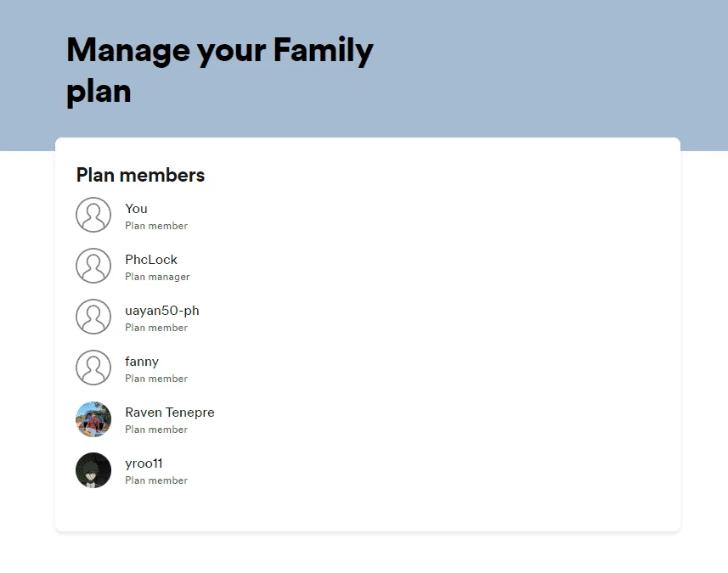Click the 'Plan manager' label under PhcLock
The width and height of the screenshot is (728, 573).
point(157,277)
